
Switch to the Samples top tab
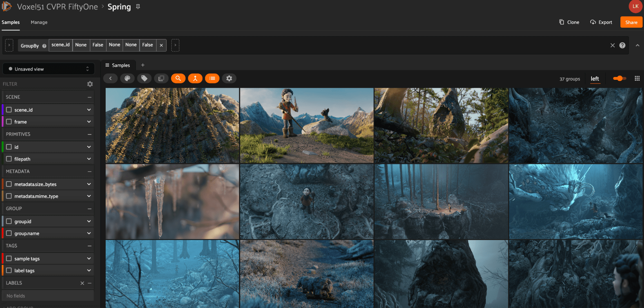(11, 22)
